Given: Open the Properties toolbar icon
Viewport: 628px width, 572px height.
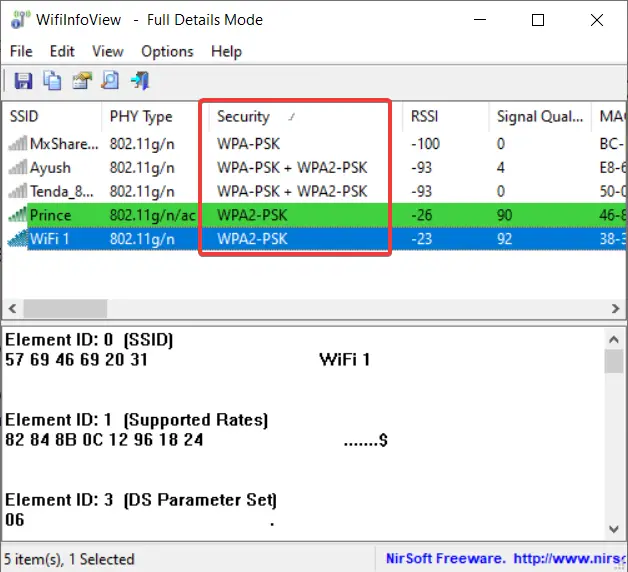Looking at the screenshot, I should click(x=82, y=81).
